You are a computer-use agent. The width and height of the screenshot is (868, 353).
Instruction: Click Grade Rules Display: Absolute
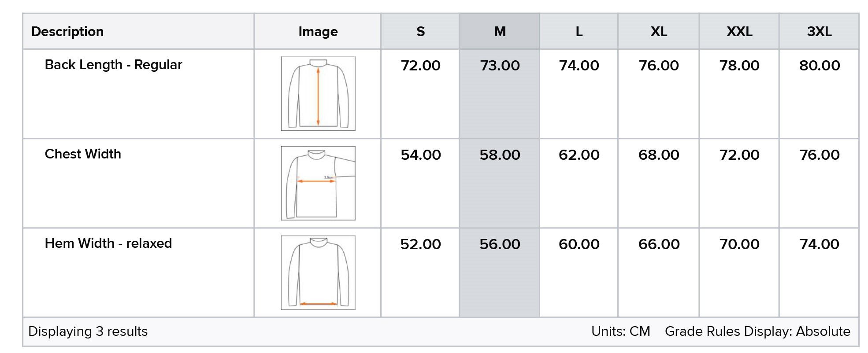[757, 331]
